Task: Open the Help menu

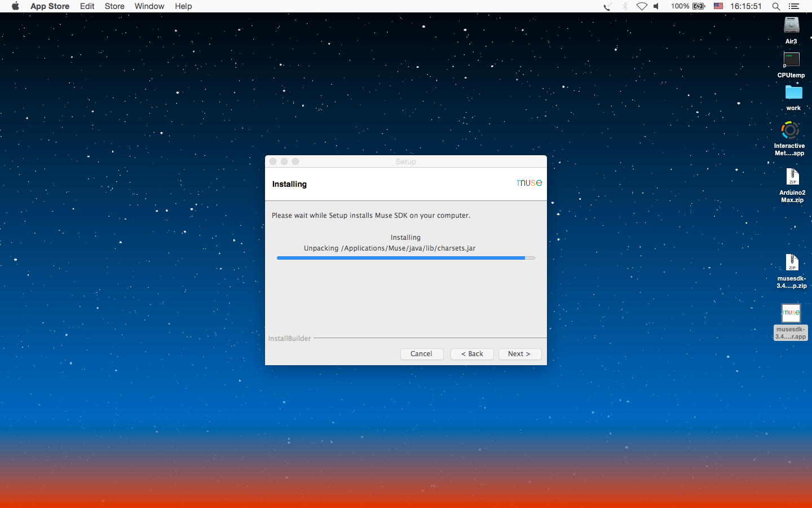Action: pos(183,6)
